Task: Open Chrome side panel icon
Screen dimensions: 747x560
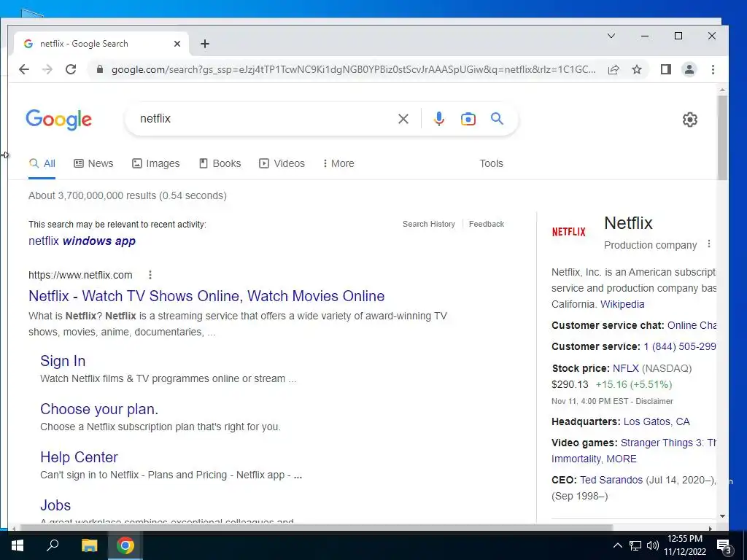Action: [x=666, y=69]
